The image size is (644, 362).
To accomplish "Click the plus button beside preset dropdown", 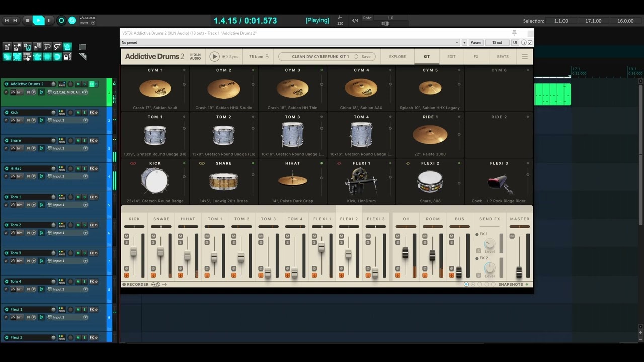I will click(x=464, y=43).
